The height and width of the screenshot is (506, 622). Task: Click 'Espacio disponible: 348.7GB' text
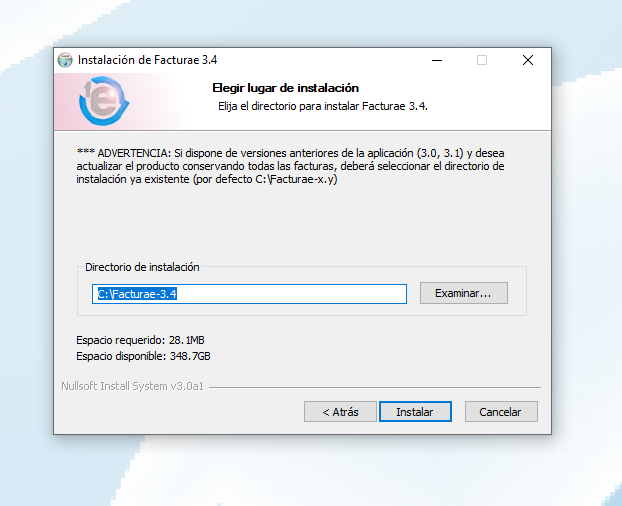[143, 356]
